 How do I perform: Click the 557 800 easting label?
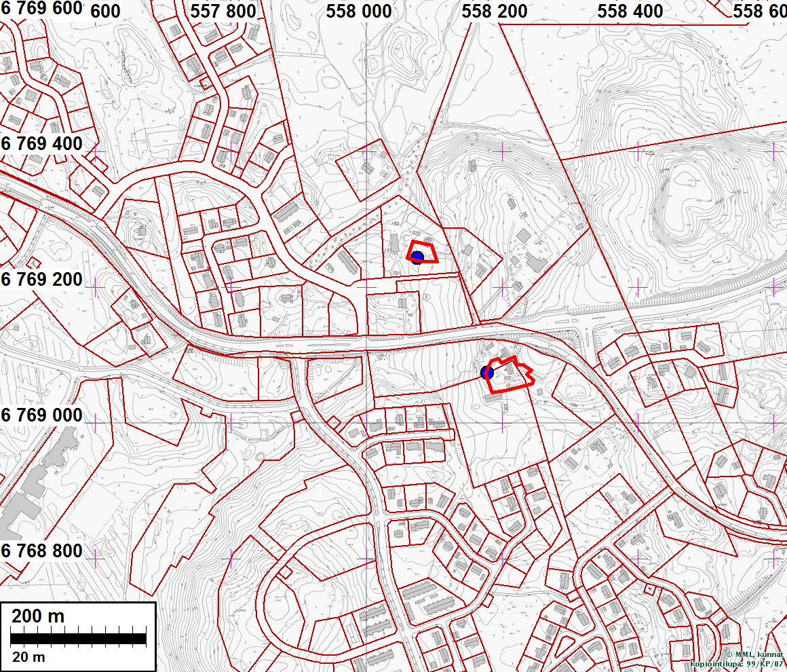pyautogui.click(x=223, y=11)
